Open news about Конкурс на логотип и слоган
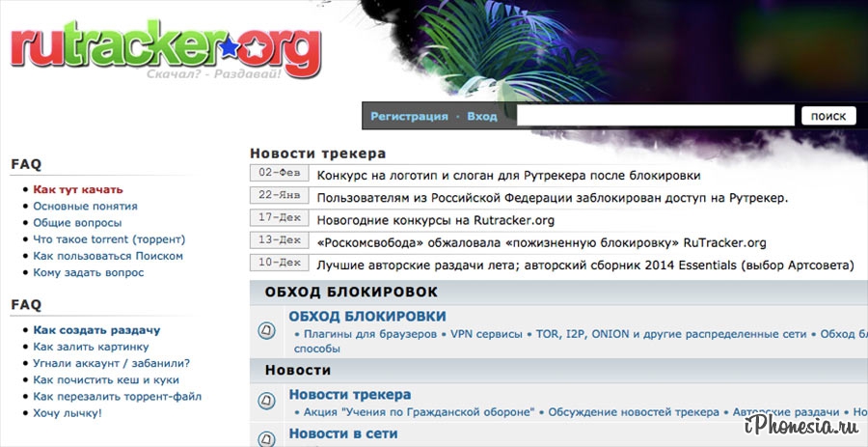Screen dimensions: 868x447 tap(508, 176)
